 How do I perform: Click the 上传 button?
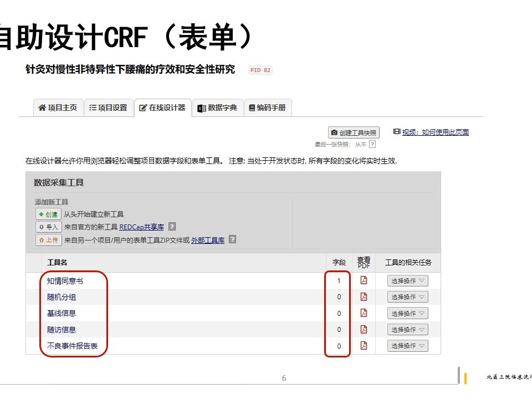click(x=48, y=239)
